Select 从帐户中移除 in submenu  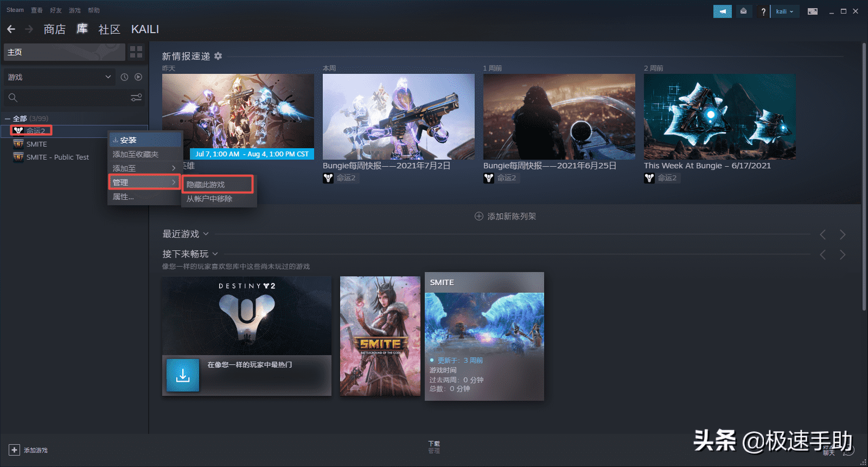click(218, 199)
